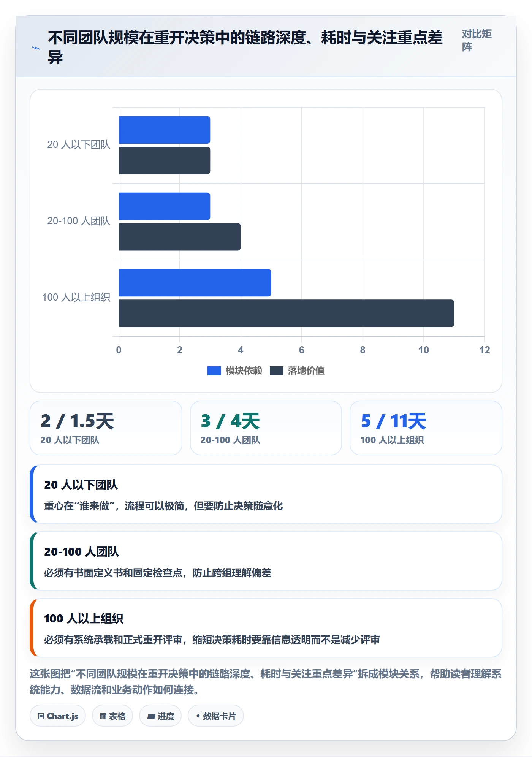Click the 模块依赖 legend label
The width and height of the screenshot is (532, 757).
(244, 371)
